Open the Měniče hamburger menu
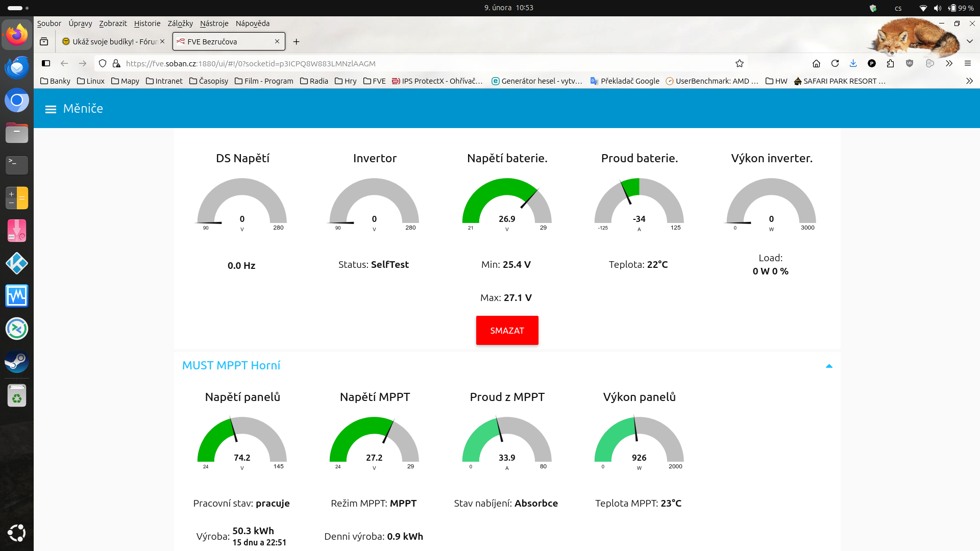This screenshot has width=980, height=551. point(51,109)
